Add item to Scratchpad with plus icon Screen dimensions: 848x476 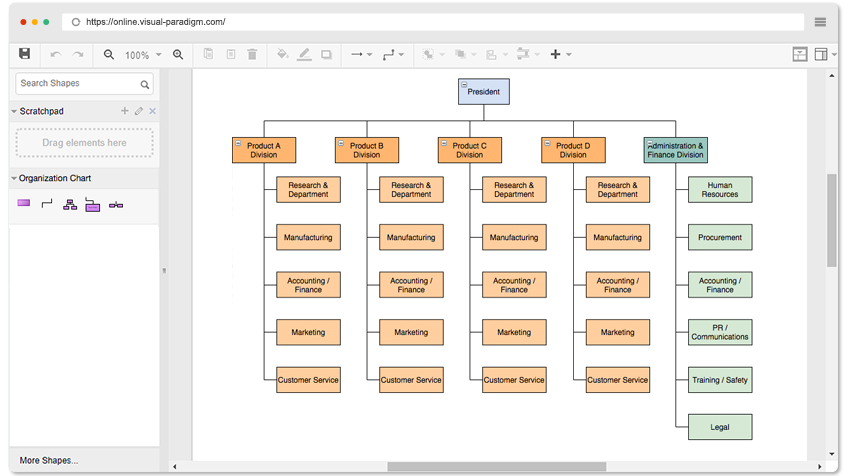tap(125, 111)
